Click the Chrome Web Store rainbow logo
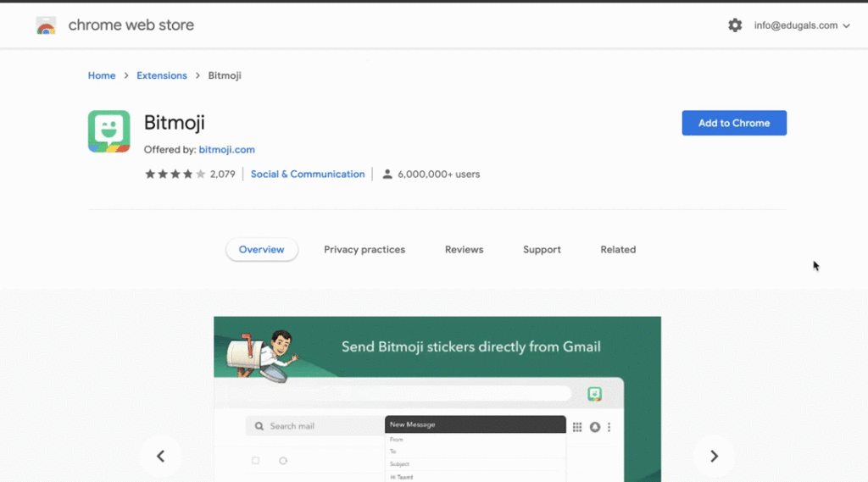This screenshot has height=482, width=868. [46, 25]
